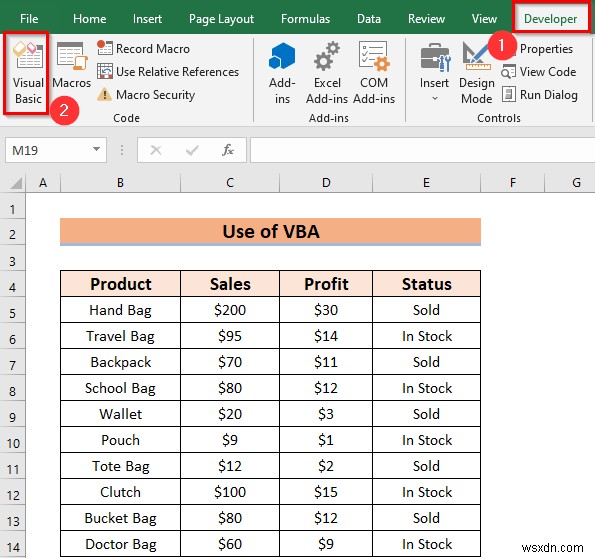
Task: Select the Wallet cell
Action: point(120,414)
